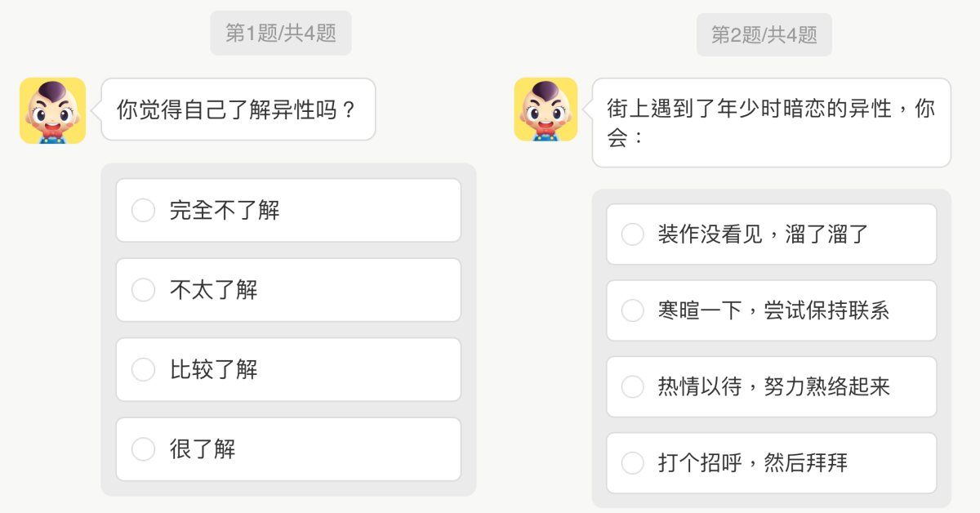Tap the 装作没看见，溜了溜了 answer text

click(763, 234)
